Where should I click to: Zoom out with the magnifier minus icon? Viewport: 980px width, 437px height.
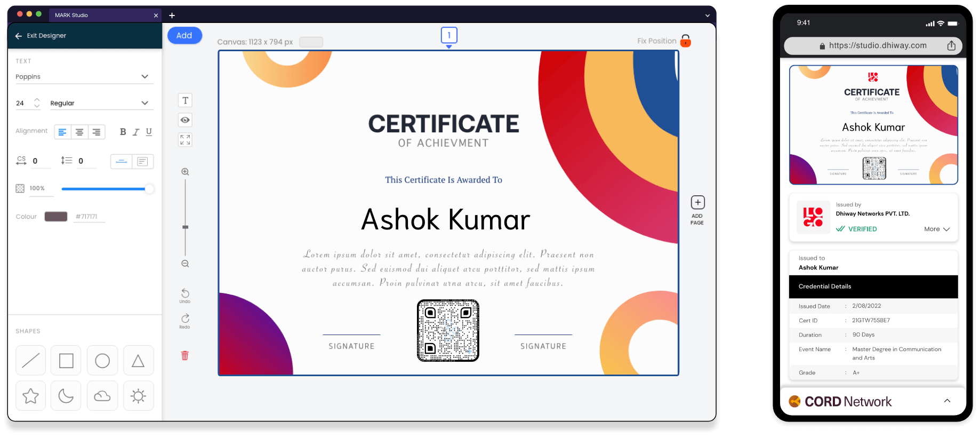pyautogui.click(x=185, y=264)
